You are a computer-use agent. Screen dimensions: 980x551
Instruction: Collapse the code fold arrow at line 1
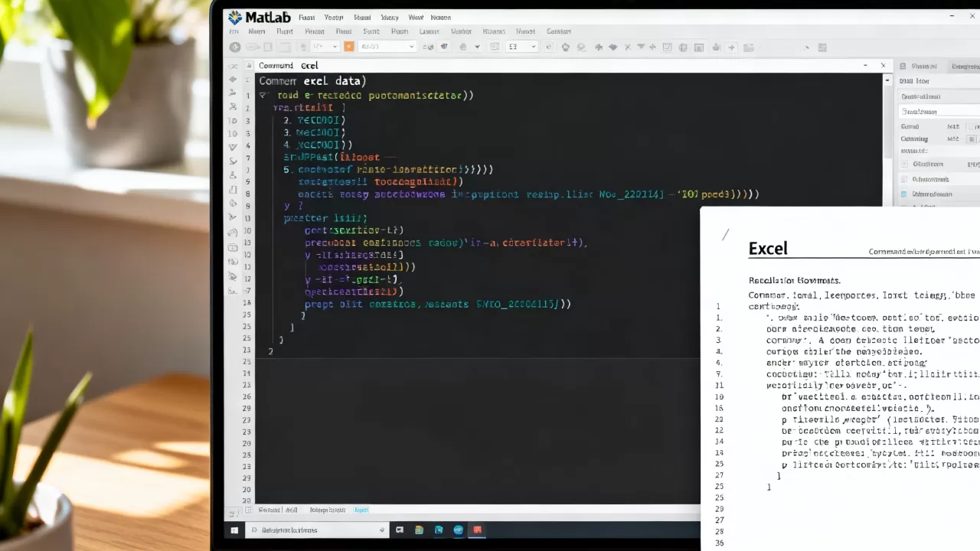coord(263,96)
